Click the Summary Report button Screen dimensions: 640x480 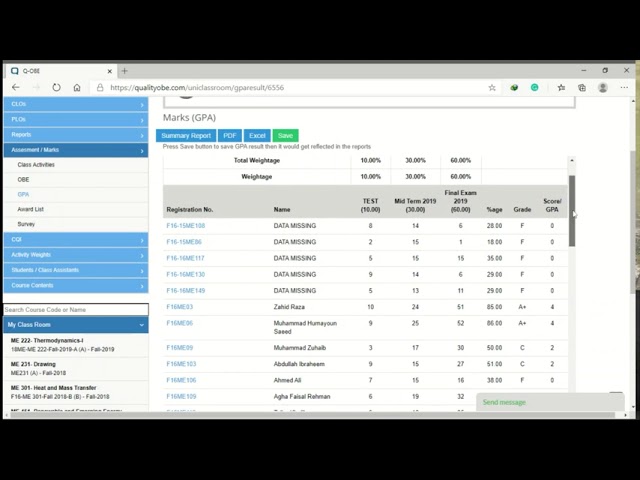[x=186, y=136]
